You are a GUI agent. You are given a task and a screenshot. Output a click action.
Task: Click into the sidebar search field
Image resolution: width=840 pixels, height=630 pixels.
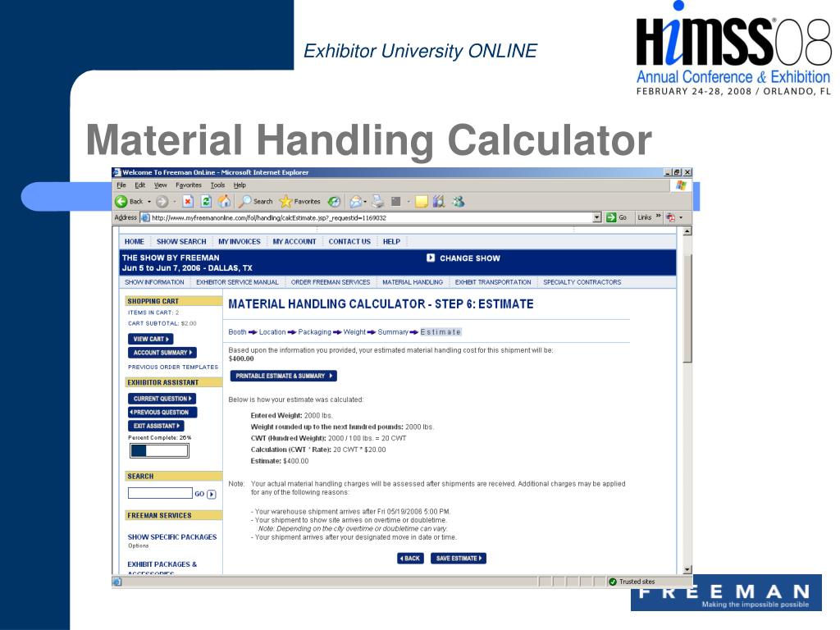click(x=160, y=493)
